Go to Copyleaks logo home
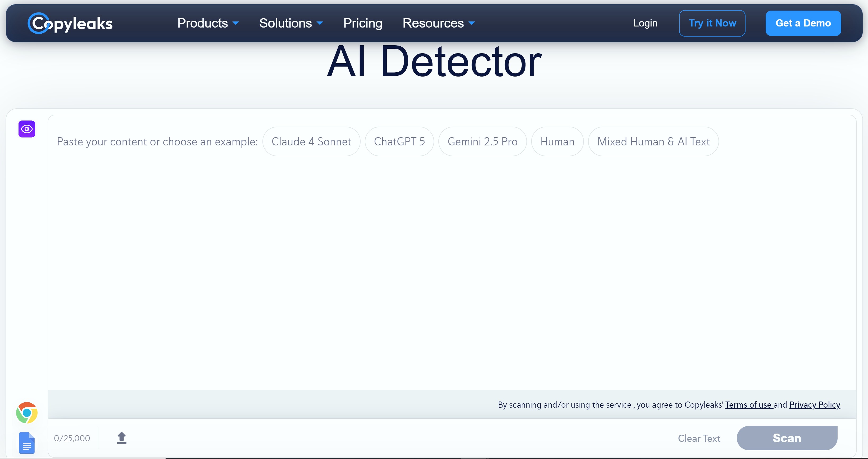The width and height of the screenshot is (868, 459). (x=70, y=23)
